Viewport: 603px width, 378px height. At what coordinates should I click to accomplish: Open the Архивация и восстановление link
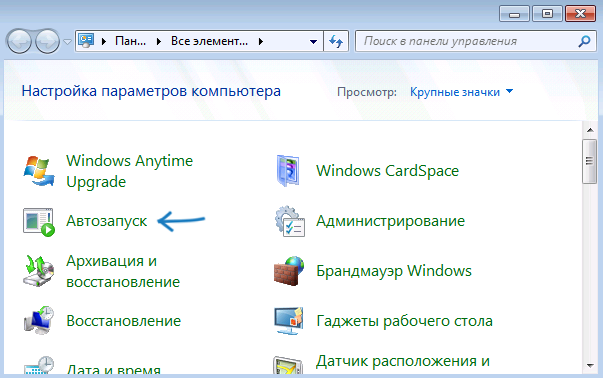click(123, 271)
